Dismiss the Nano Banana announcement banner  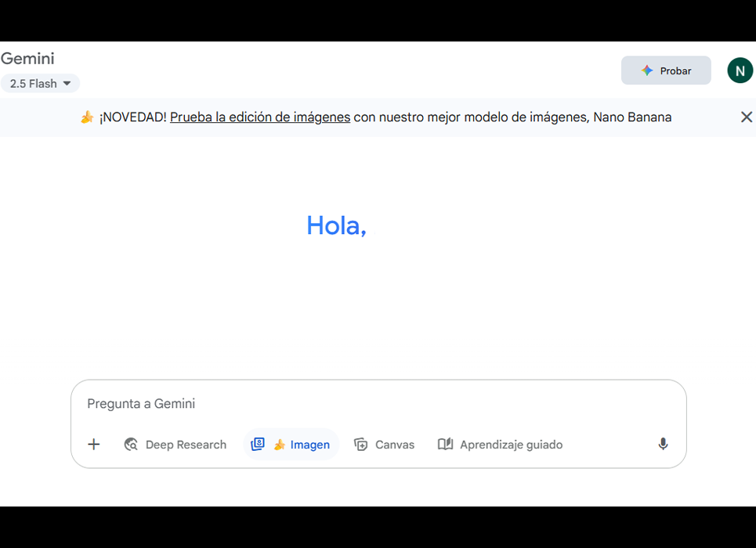point(746,117)
